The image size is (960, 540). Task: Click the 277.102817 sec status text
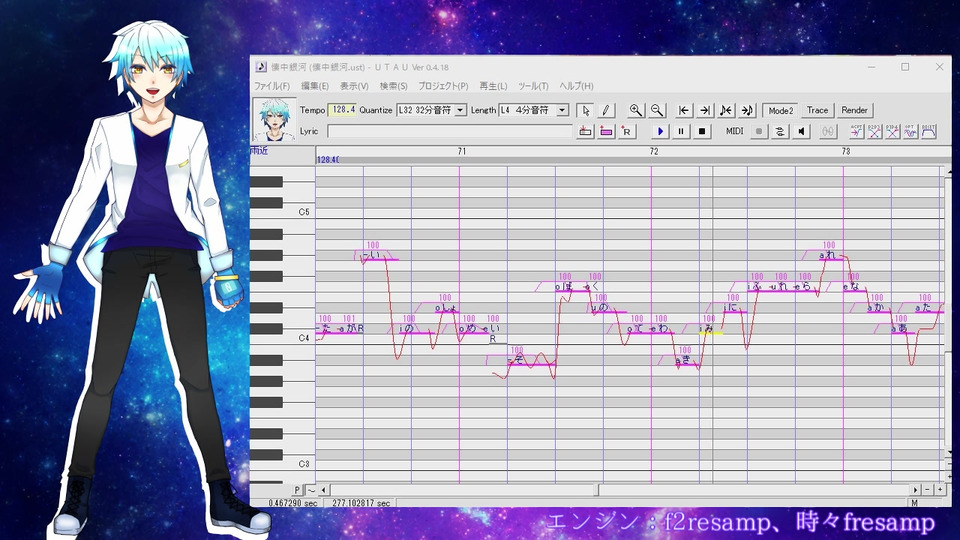(x=361, y=503)
